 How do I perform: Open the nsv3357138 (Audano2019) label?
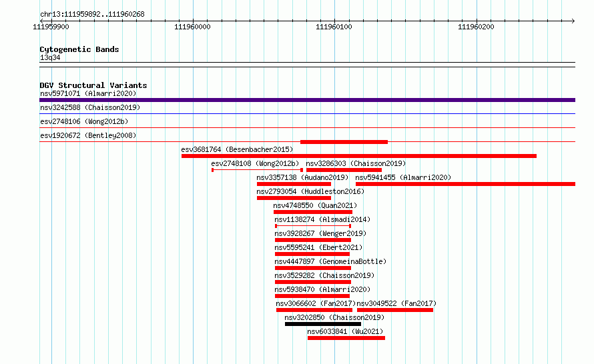click(302, 177)
